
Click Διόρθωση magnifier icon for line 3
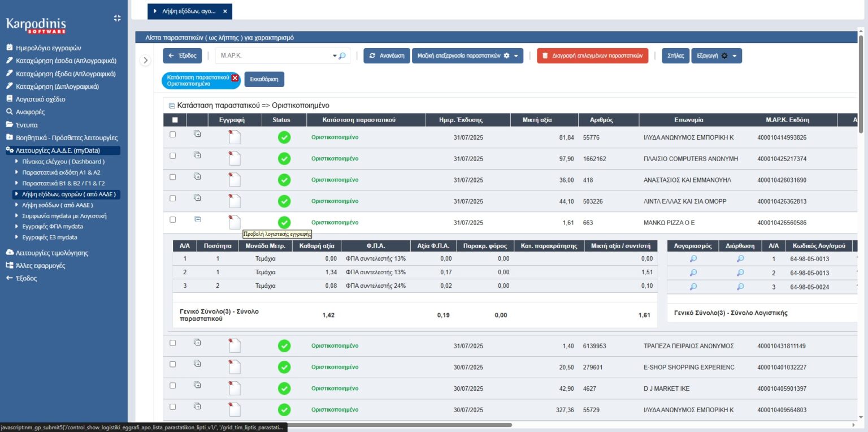click(740, 287)
